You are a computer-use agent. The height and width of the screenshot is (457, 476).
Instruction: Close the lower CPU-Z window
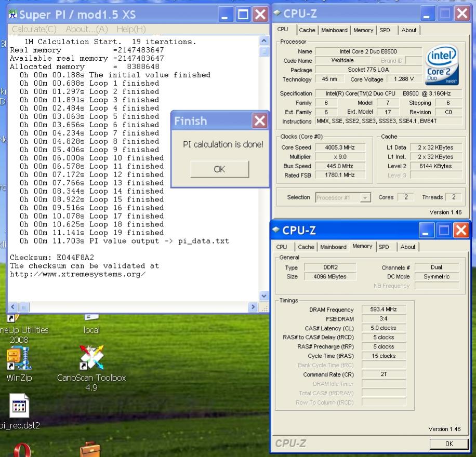tap(461, 231)
